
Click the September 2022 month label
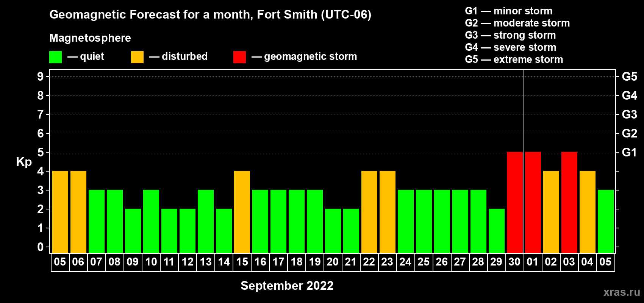pos(287,286)
